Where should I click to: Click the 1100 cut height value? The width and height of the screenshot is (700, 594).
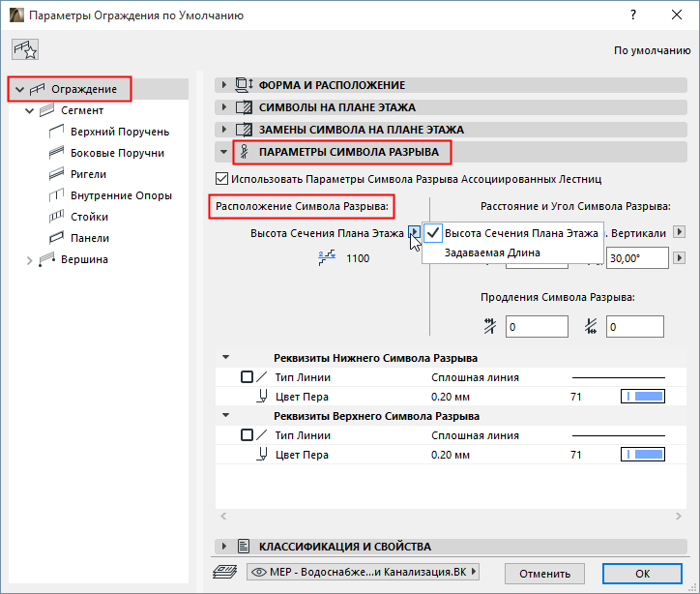click(x=358, y=258)
